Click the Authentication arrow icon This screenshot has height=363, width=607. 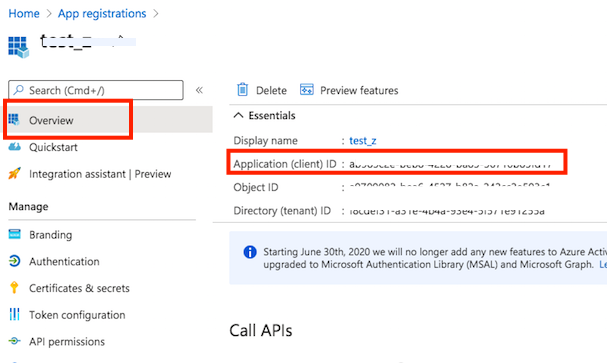[14, 261]
